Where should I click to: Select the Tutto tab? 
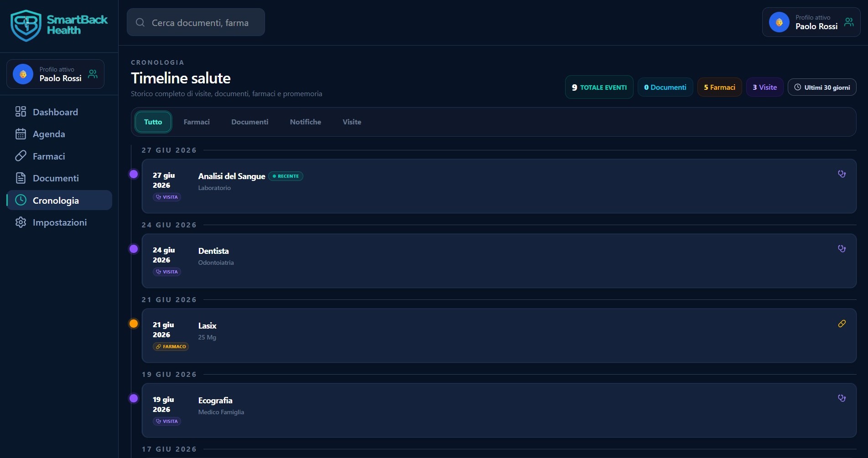(x=153, y=122)
